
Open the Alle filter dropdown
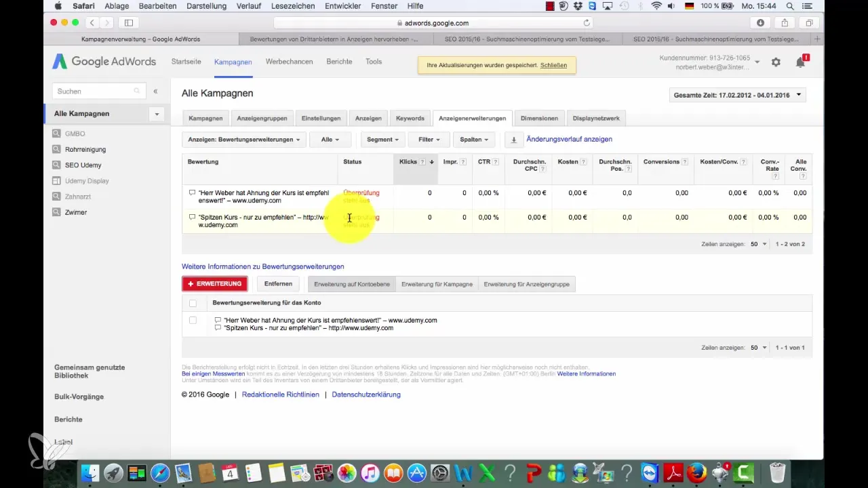pyautogui.click(x=330, y=140)
